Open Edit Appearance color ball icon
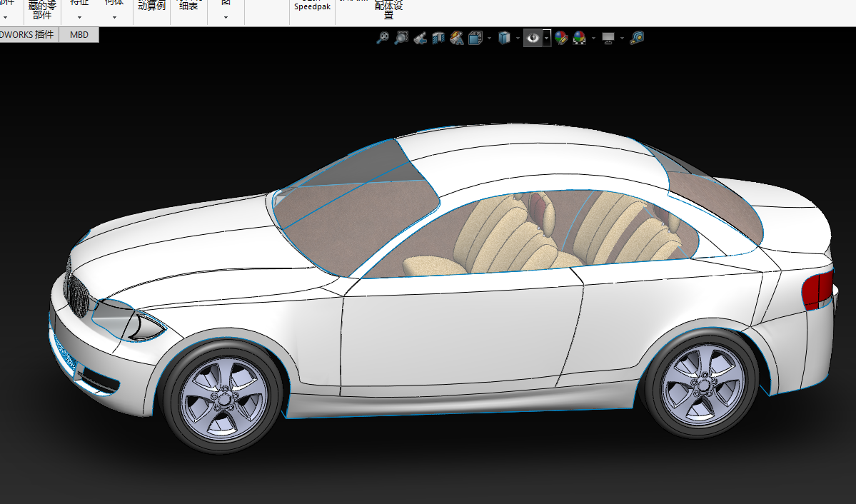 click(x=561, y=38)
